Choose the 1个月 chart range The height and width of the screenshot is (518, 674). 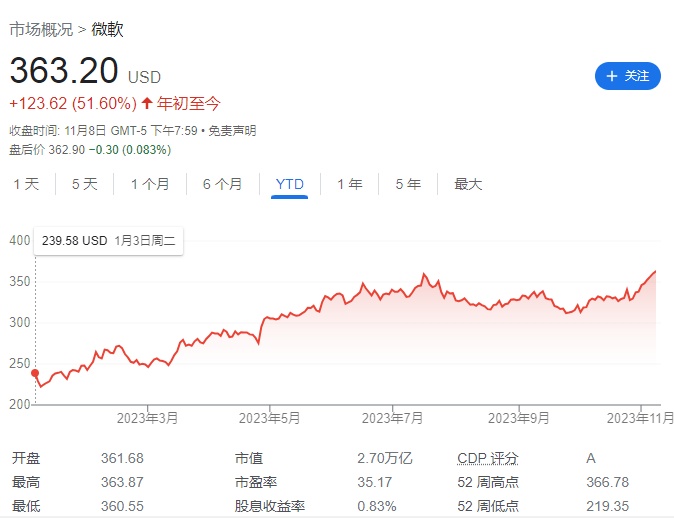click(x=149, y=184)
